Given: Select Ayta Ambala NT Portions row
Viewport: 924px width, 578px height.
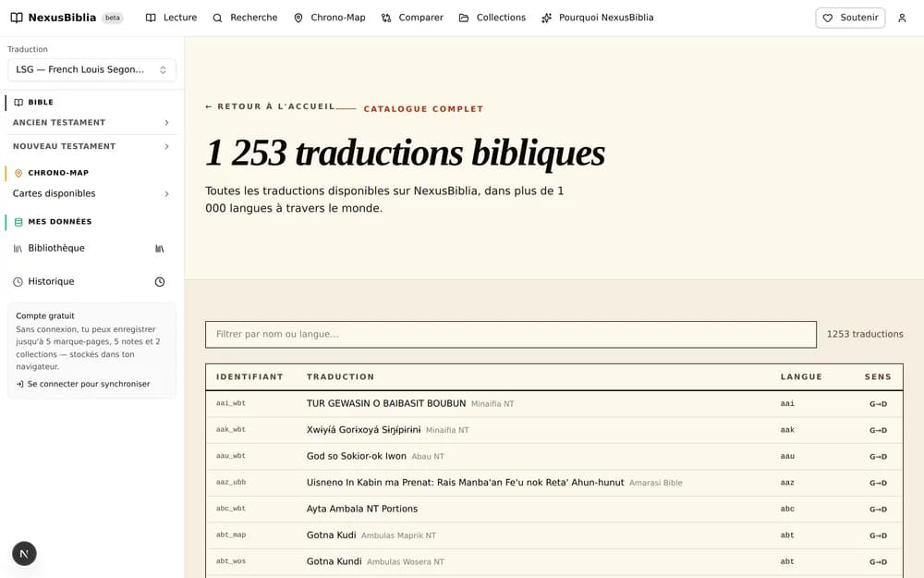Looking at the screenshot, I should click(553, 509).
